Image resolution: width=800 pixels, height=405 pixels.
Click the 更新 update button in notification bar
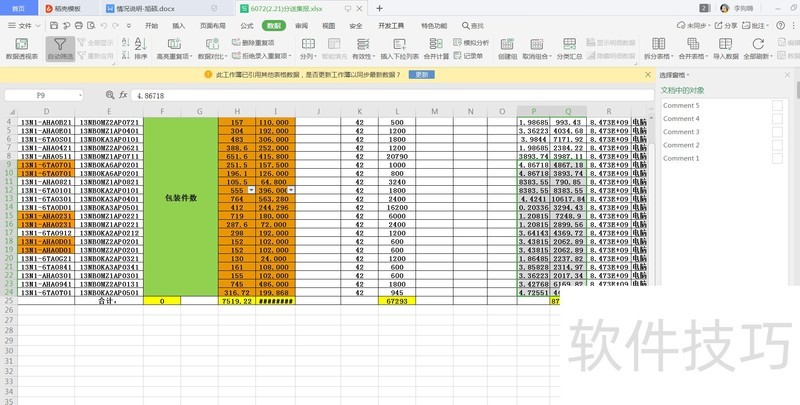coord(421,75)
